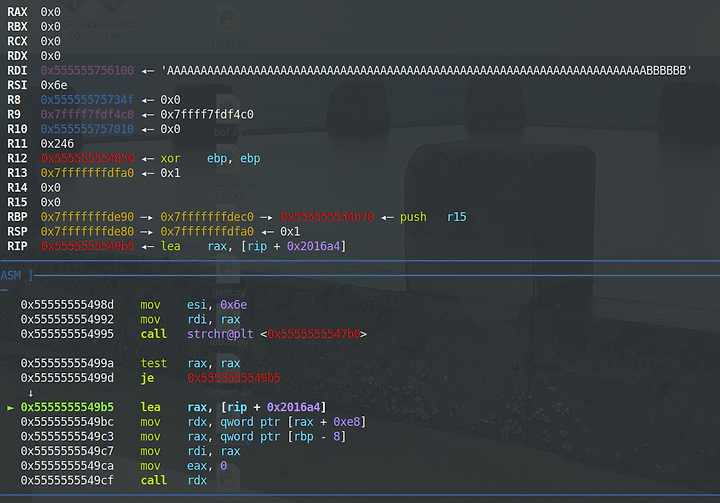Click the push r15 instruction text
Viewport: 720px width, 503px height.
click(x=433, y=217)
